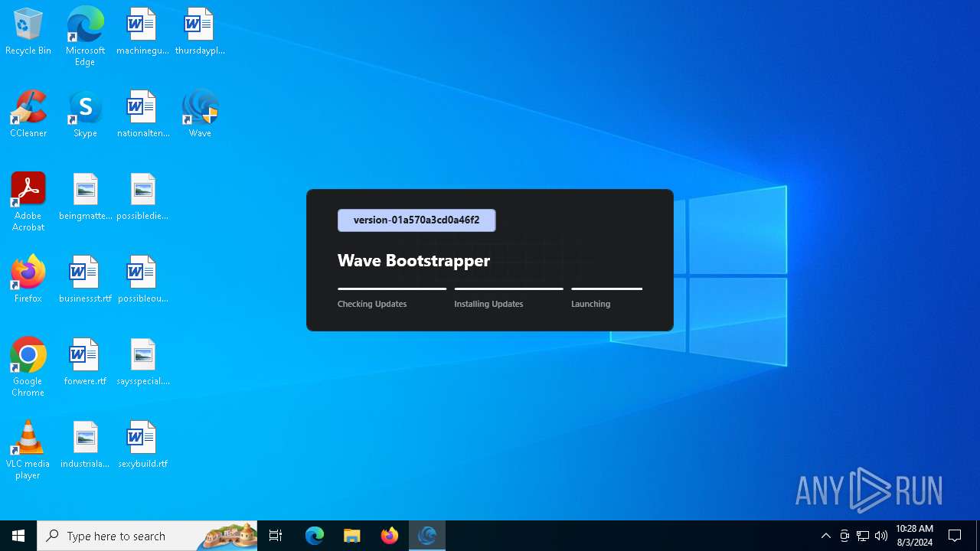The width and height of the screenshot is (980, 551).
Task: Click the Launching label
Action: tap(590, 304)
